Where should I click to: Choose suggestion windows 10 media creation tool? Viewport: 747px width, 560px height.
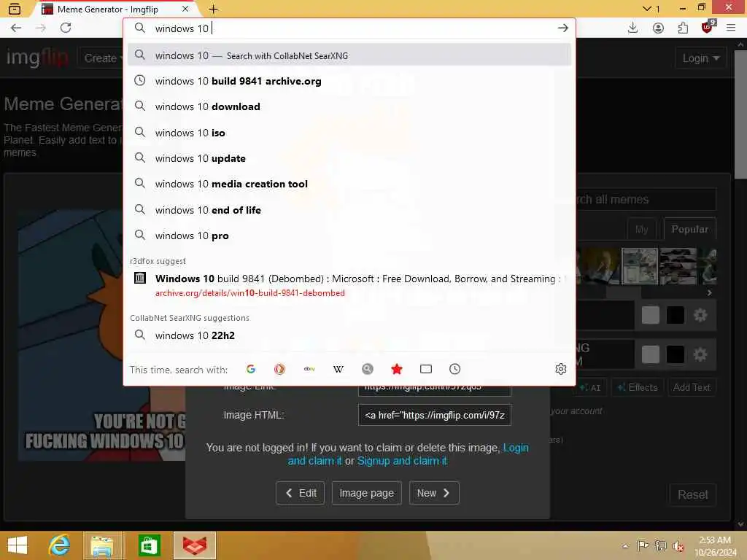(x=349, y=184)
